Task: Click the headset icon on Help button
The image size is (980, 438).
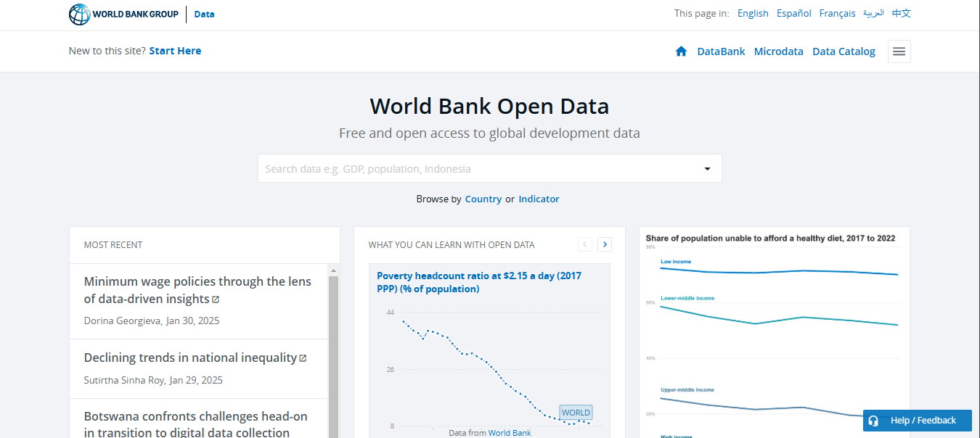Action: tap(873, 421)
